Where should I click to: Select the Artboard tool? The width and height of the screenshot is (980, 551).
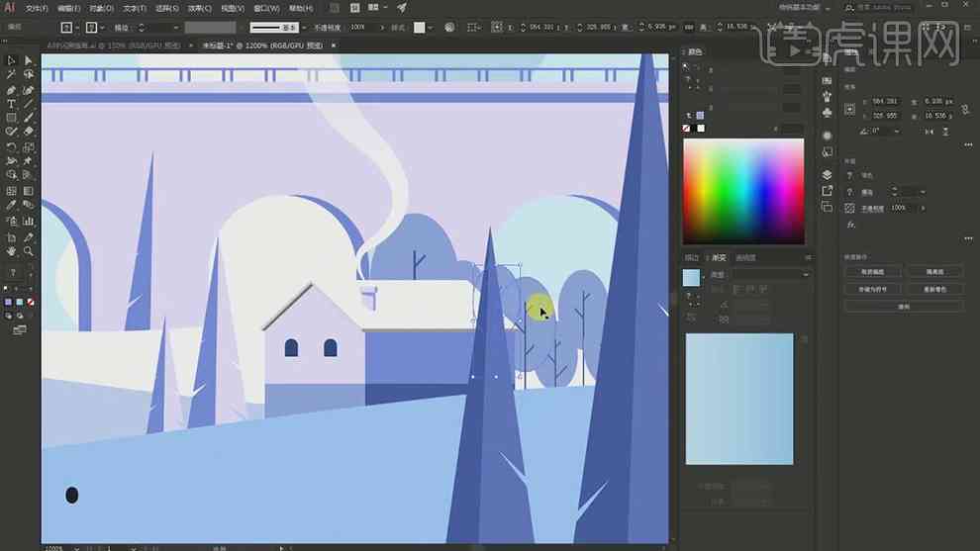(x=11, y=237)
